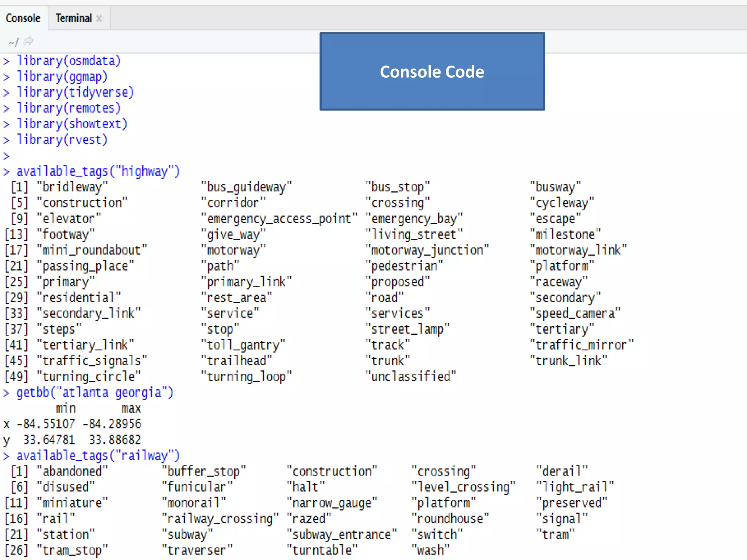This screenshot has width=747, height=560.
Task: Click the y max value 33.88682
Action: coord(115,440)
